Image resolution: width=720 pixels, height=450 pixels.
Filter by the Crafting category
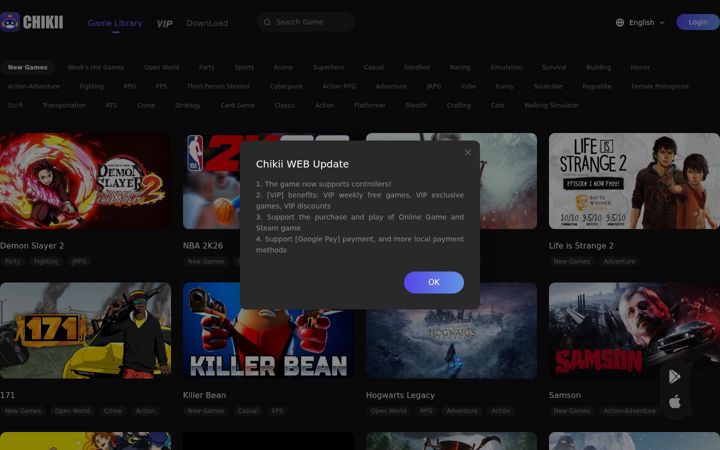coord(458,105)
